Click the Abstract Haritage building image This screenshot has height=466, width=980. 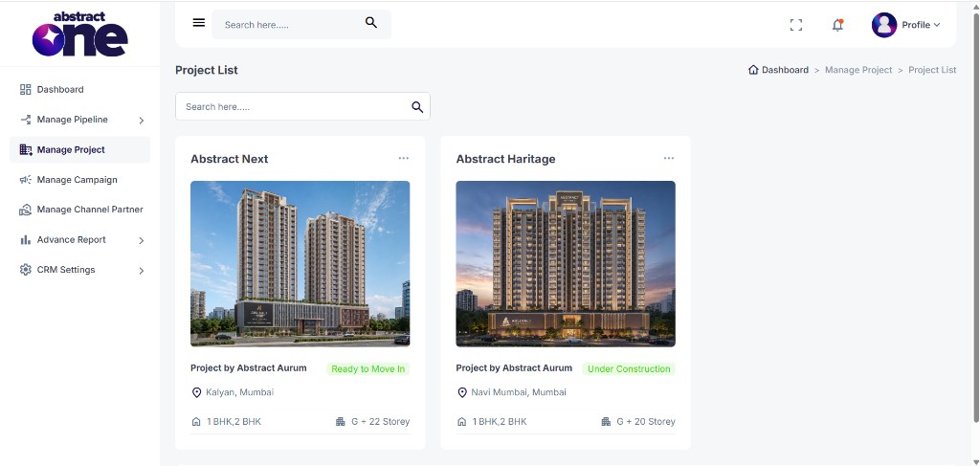pyautogui.click(x=566, y=263)
